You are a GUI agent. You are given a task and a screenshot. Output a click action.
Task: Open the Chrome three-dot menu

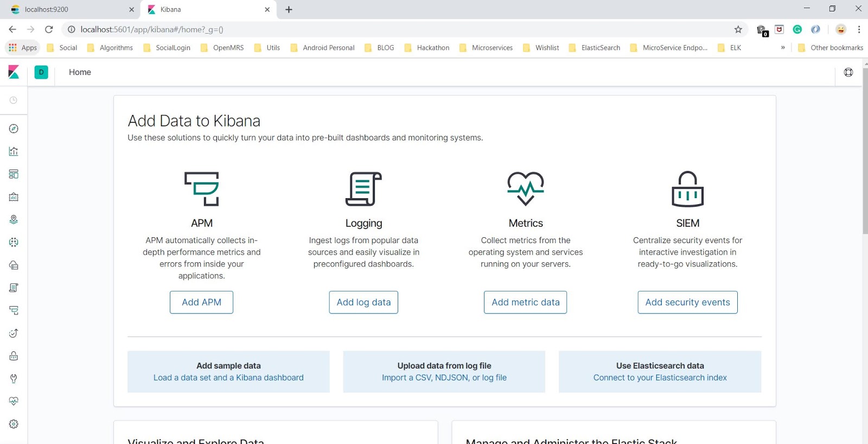coord(859,29)
